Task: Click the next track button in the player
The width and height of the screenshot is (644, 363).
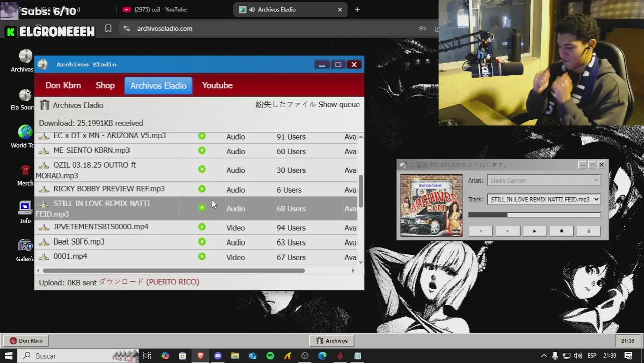Action: point(507,231)
